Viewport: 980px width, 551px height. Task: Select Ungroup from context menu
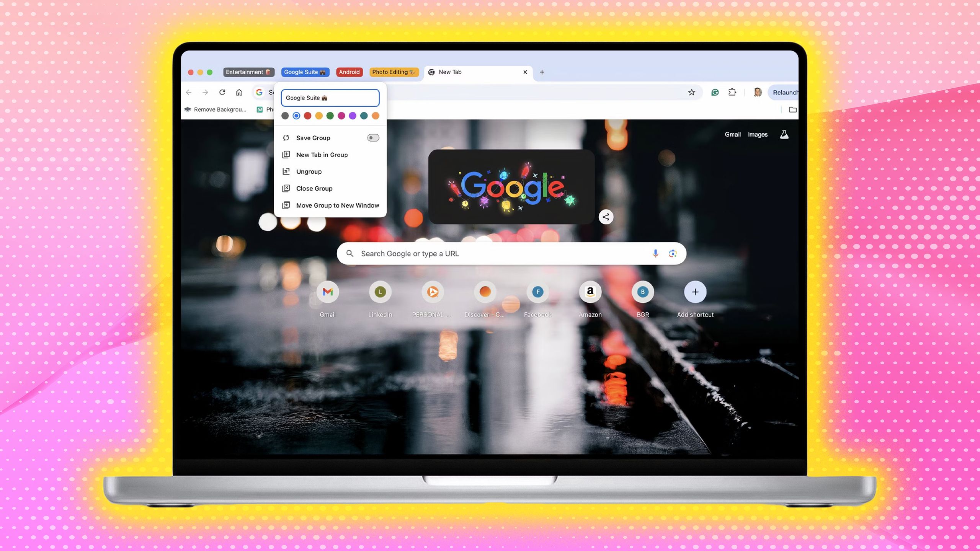click(x=308, y=171)
